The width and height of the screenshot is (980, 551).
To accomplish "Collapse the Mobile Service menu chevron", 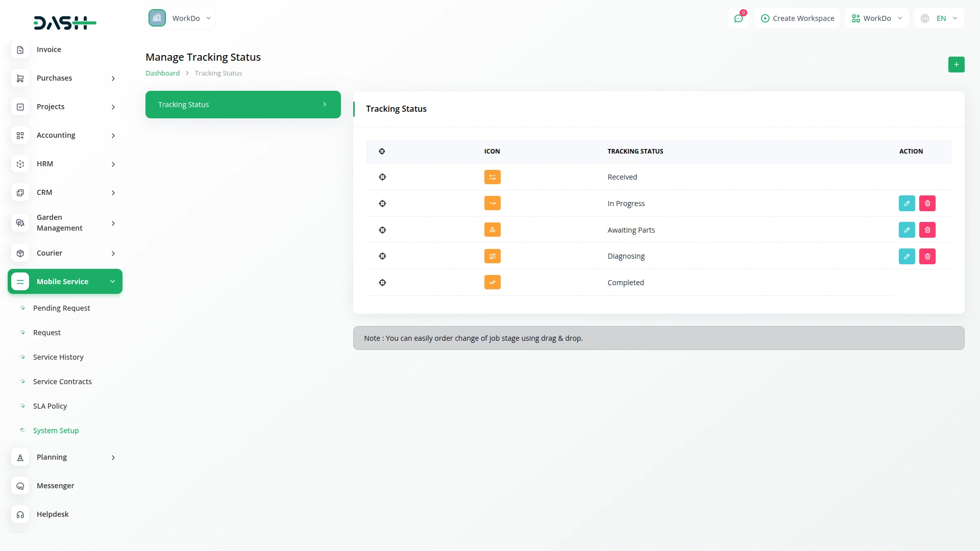I will (112, 282).
